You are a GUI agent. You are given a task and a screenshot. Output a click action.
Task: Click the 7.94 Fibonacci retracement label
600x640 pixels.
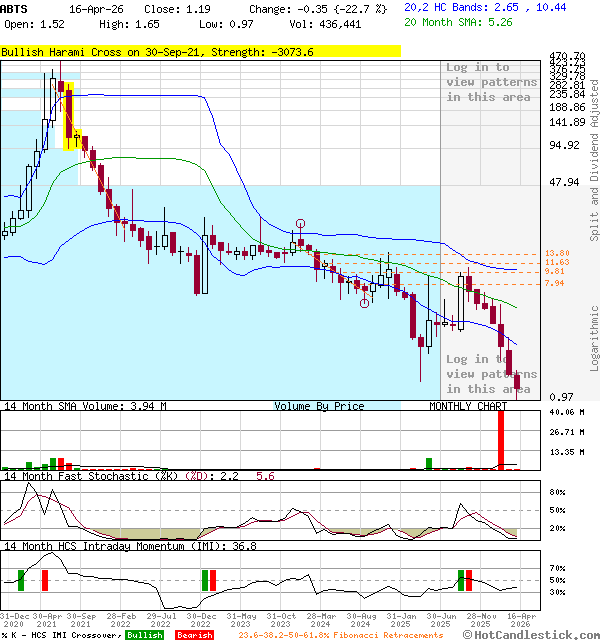556,284
